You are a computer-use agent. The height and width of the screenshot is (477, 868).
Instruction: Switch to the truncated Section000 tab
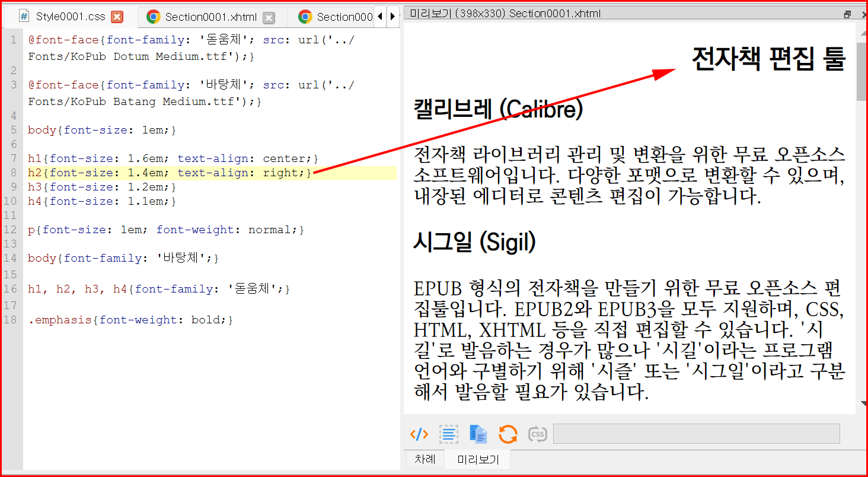[344, 17]
